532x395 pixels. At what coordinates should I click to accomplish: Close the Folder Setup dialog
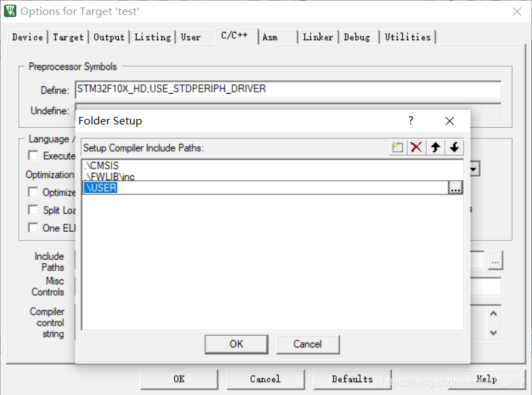450,121
